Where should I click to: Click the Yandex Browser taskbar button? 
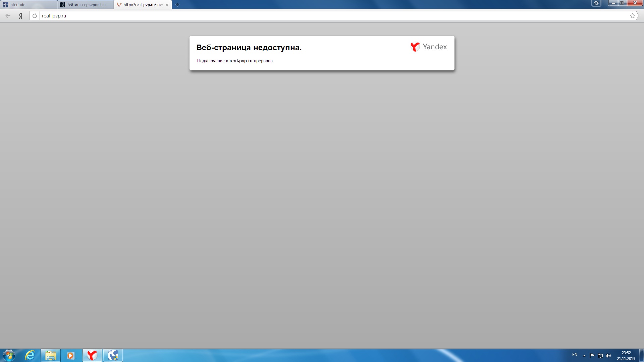92,355
